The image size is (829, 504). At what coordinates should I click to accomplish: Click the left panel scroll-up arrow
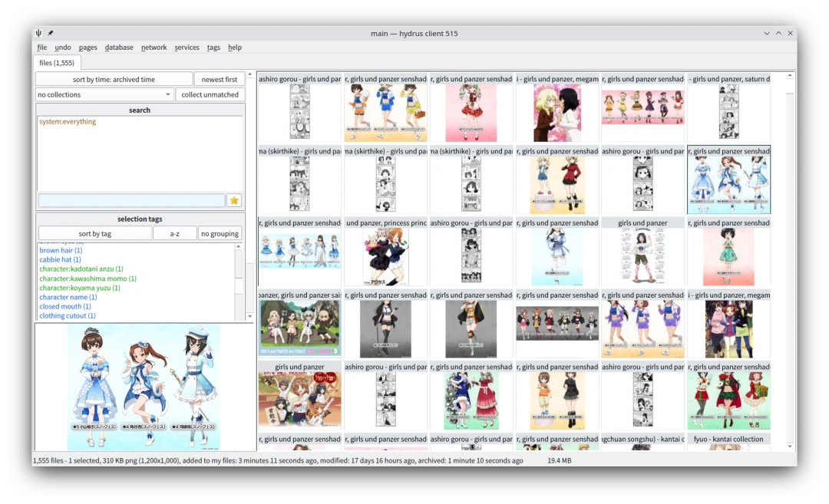(x=250, y=75)
